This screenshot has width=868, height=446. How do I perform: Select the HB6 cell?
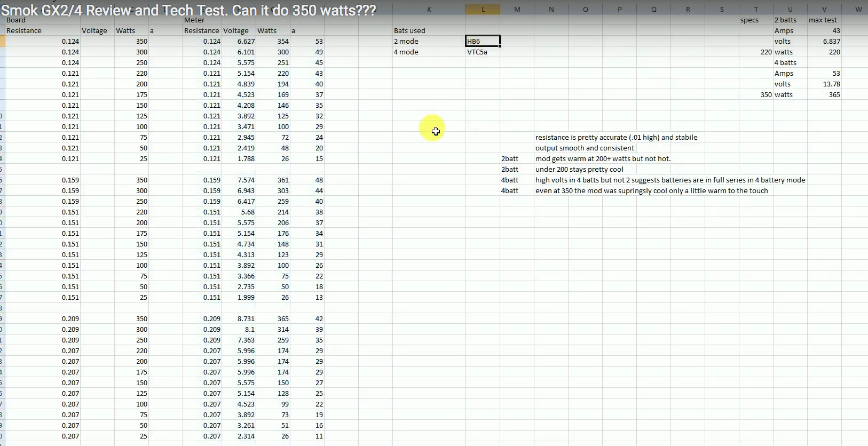(483, 41)
